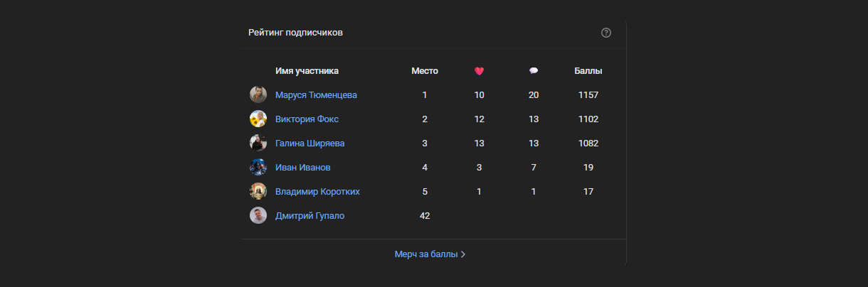Open Галина Ширяева profile link
The width and height of the screenshot is (868, 287).
pyautogui.click(x=309, y=143)
